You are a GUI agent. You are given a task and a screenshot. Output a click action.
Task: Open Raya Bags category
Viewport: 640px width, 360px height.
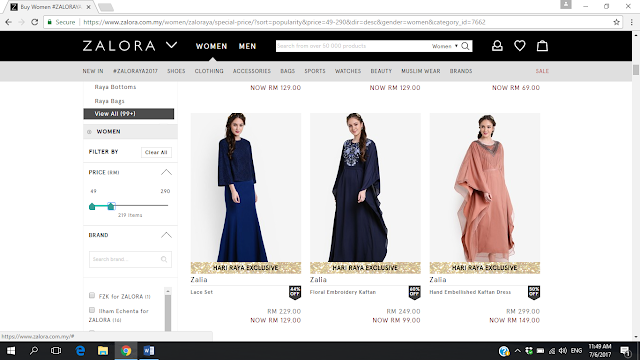(x=109, y=101)
